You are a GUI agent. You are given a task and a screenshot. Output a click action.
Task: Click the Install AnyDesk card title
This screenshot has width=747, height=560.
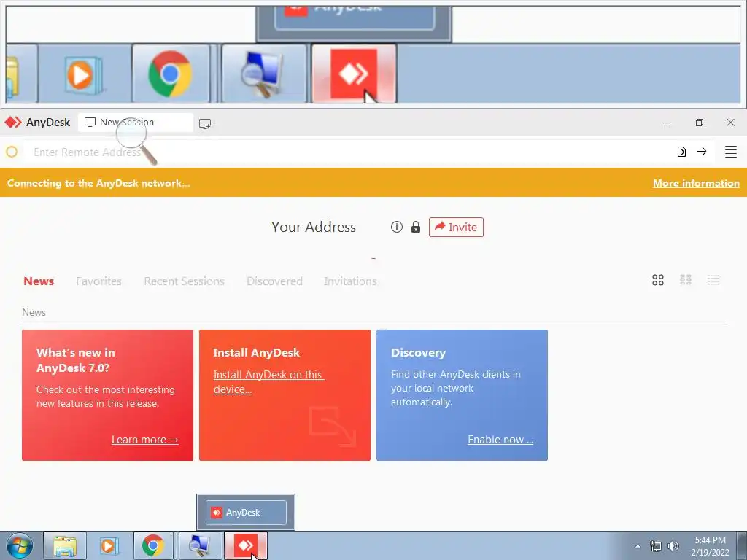pos(256,353)
